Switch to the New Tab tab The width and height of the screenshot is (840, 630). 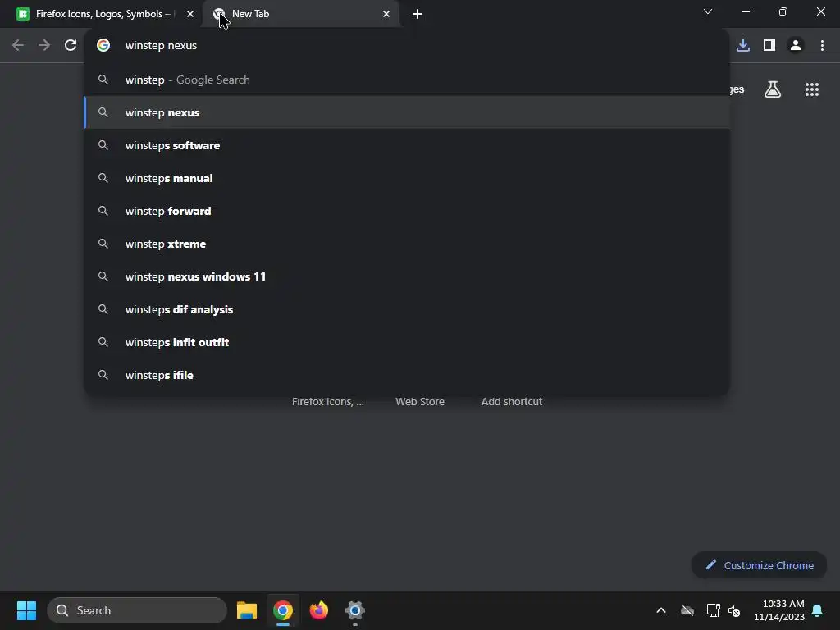(x=302, y=14)
